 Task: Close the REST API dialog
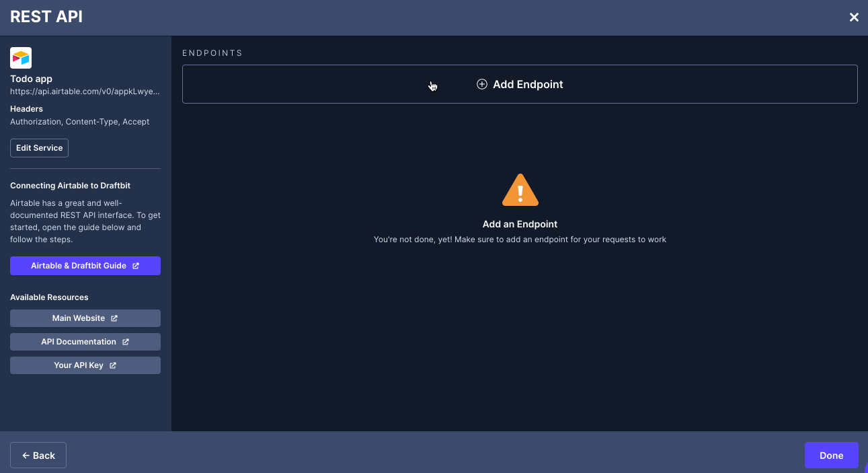[x=854, y=17]
